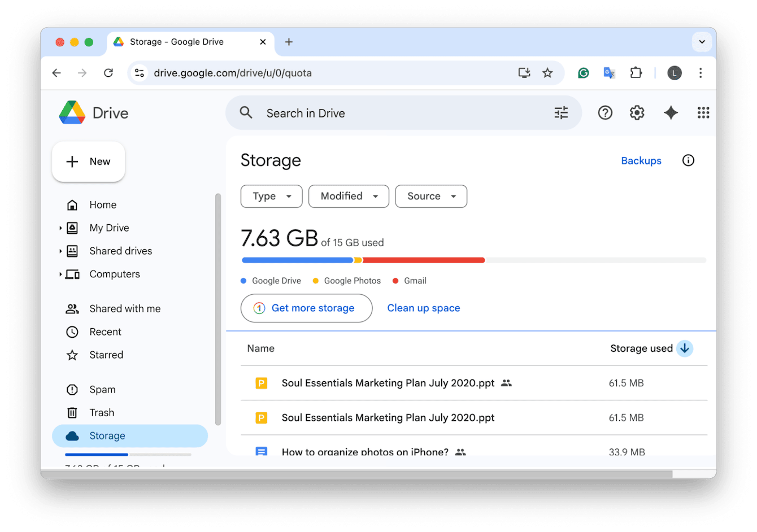
Task: Click the storage usage progress bar
Action: [473, 260]
